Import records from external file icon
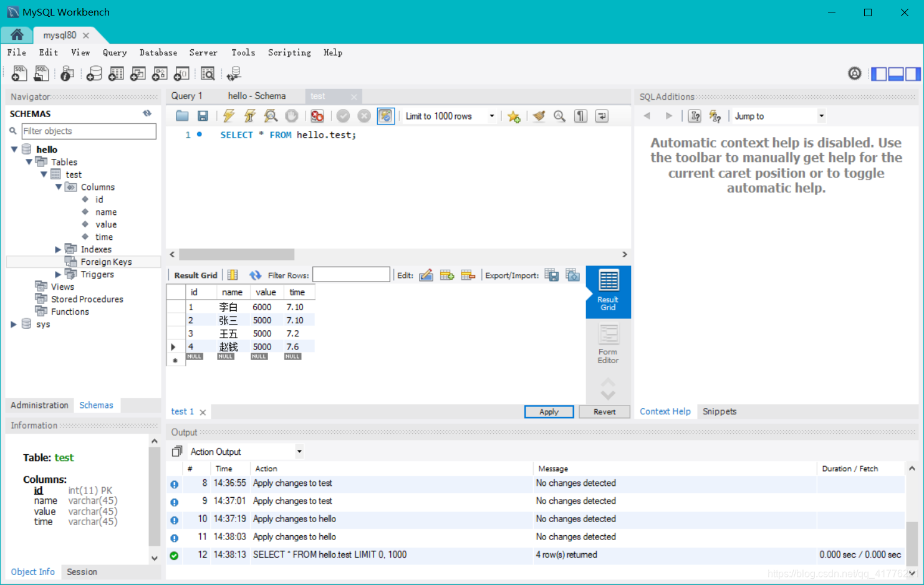Image resolution: width=924 pixels, height=585 pixels. pos(573,275)
